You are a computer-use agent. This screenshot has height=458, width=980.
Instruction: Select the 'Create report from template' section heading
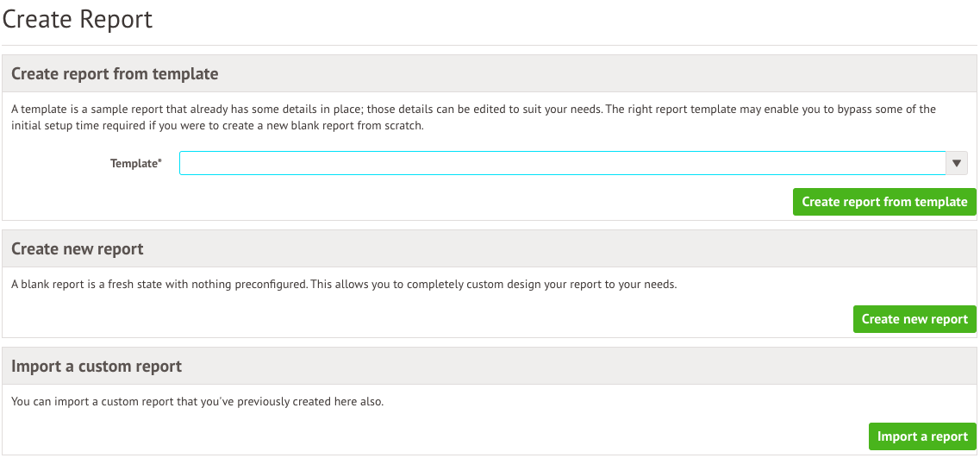click(115, 74)
